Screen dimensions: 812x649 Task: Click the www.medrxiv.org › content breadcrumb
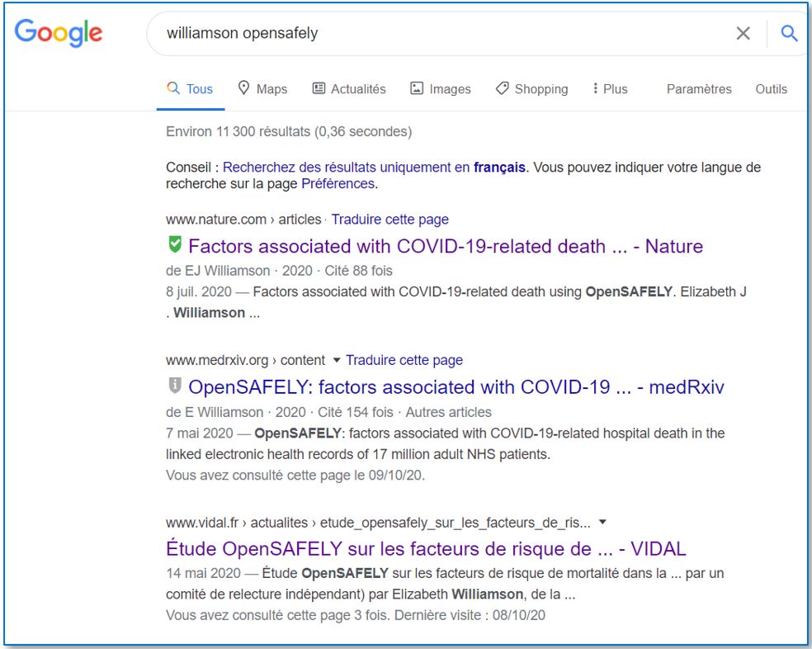click(245, 360)
